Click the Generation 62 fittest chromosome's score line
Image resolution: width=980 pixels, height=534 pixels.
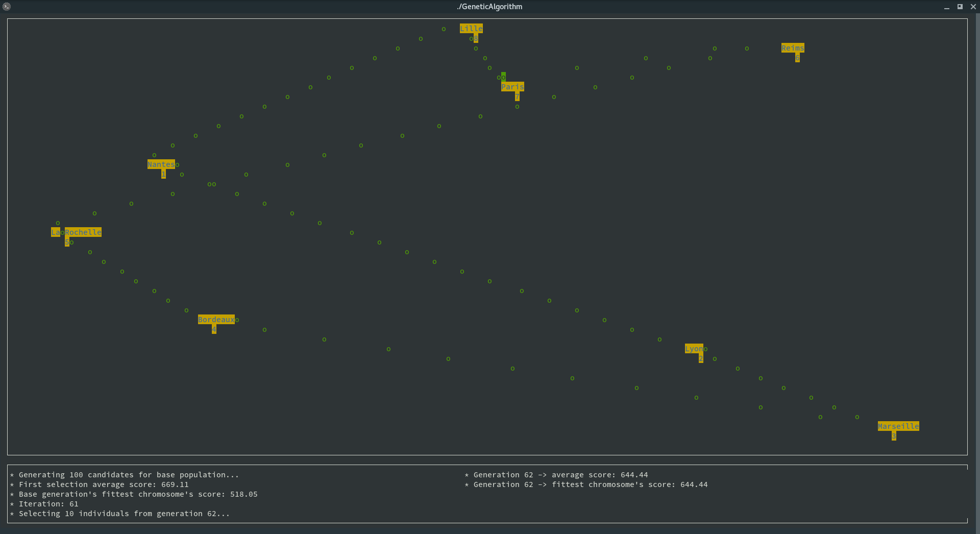click(x=586, y=484)
